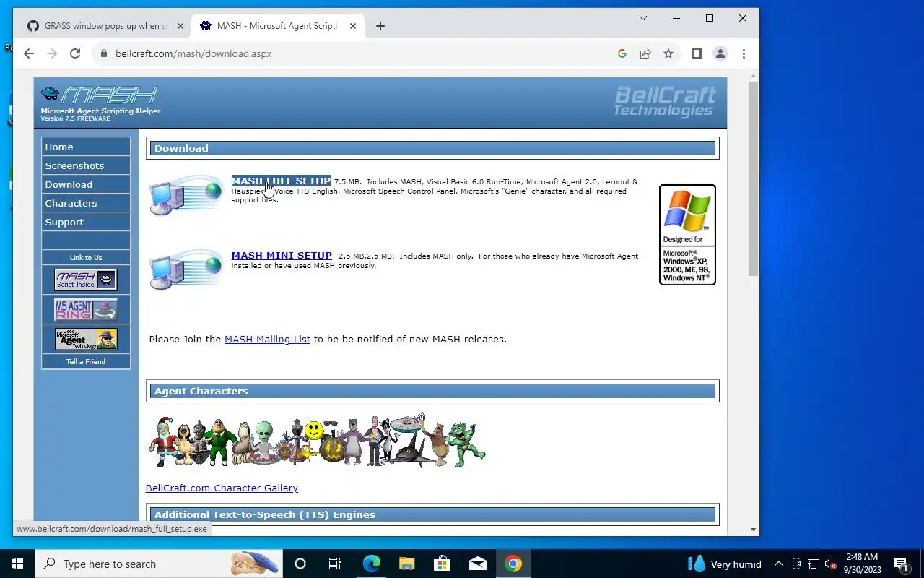Click the Very humid weather widget
Image resolution: width=924 pixels, height=578 pixels.
(x=725, y=564)
